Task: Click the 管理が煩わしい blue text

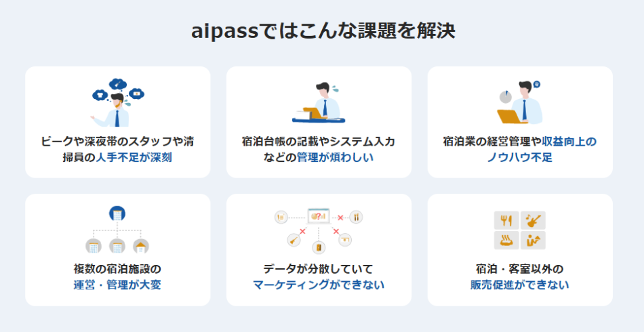Action: click(335, 158)
